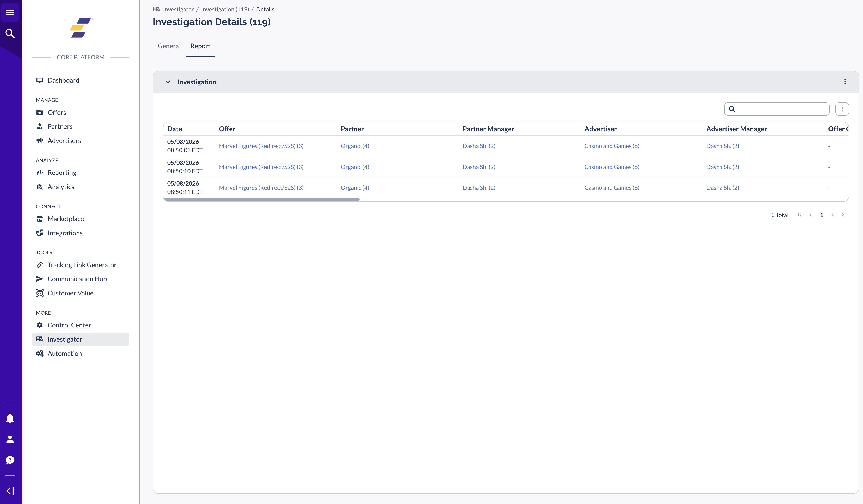The image size is (863, 504).
Task: Sort by Date column header
Action: click(175, 129)
